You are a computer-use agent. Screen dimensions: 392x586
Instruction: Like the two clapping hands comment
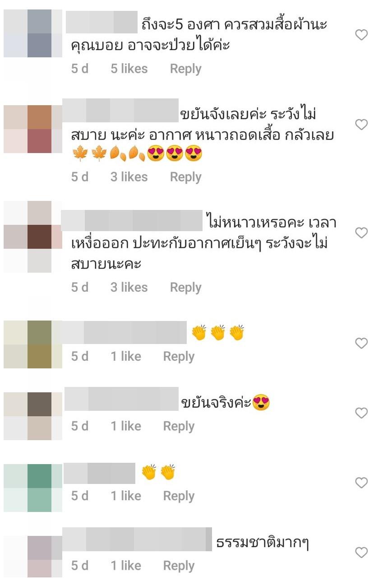click(362, 483)
